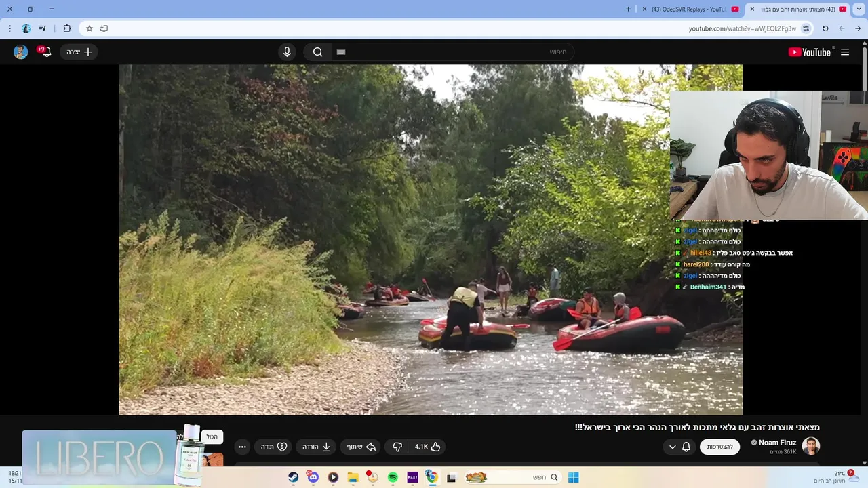Open Discord from the taskbar
Screen dimensions: 868x488
coord(313,477)
